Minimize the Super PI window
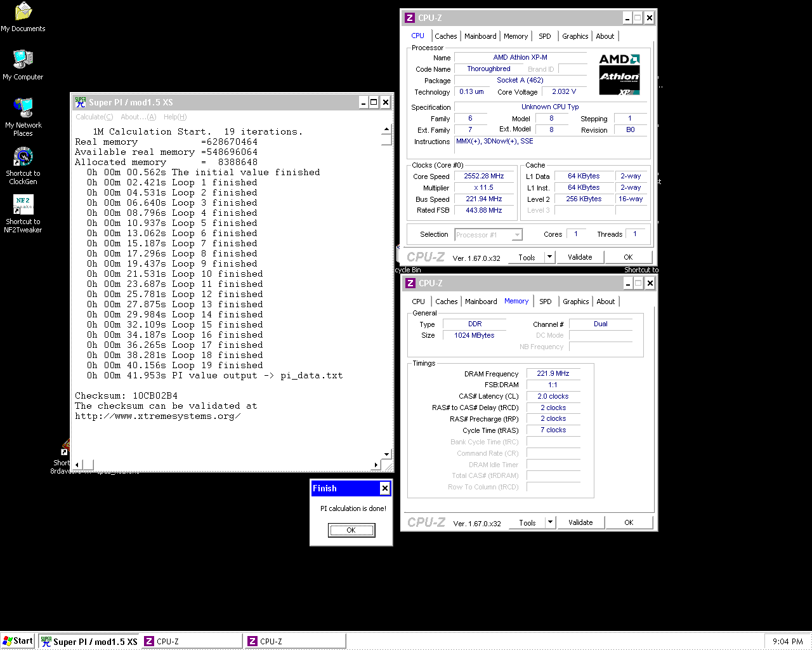The image size is (812, 650). pos(363,102)
